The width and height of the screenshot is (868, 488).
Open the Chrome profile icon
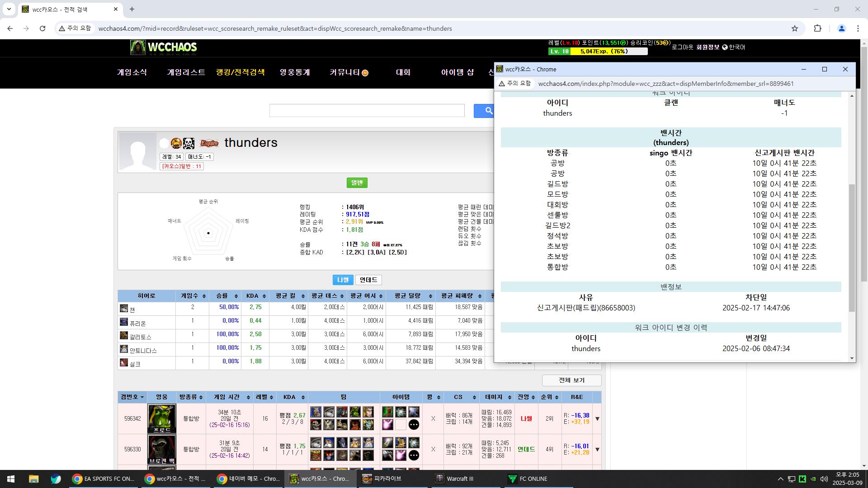pyautogui.click(x=842, y=28)
